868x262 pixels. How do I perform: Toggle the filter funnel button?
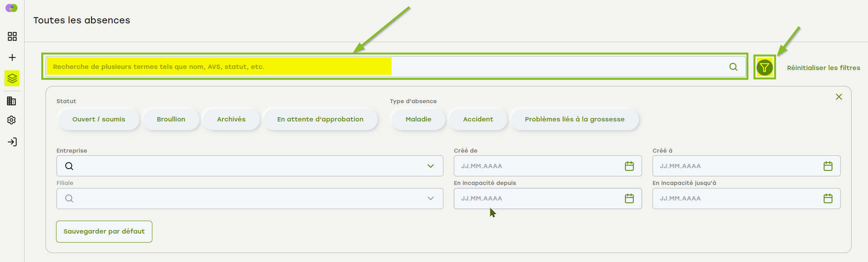[x=764, y=67]
